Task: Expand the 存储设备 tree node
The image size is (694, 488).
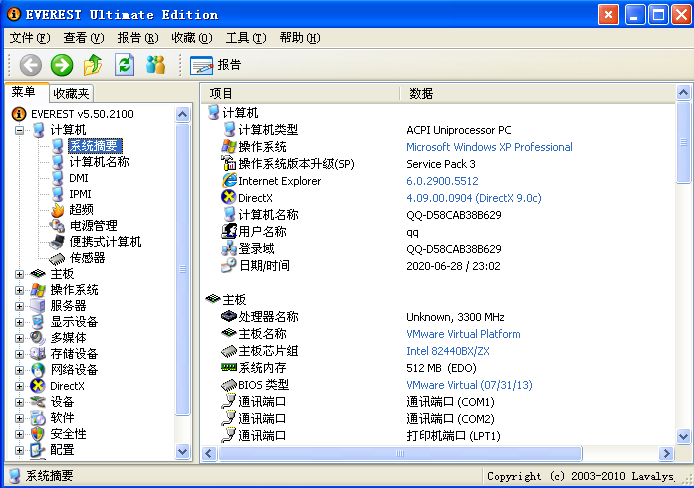Action: tap(19, 354)
